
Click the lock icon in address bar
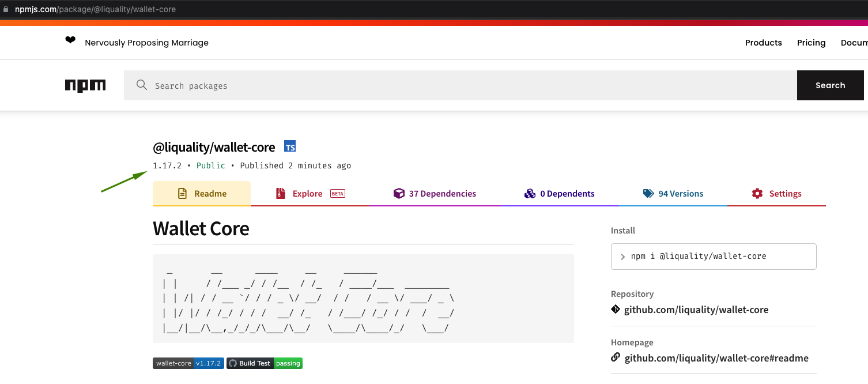coord(7,9)
